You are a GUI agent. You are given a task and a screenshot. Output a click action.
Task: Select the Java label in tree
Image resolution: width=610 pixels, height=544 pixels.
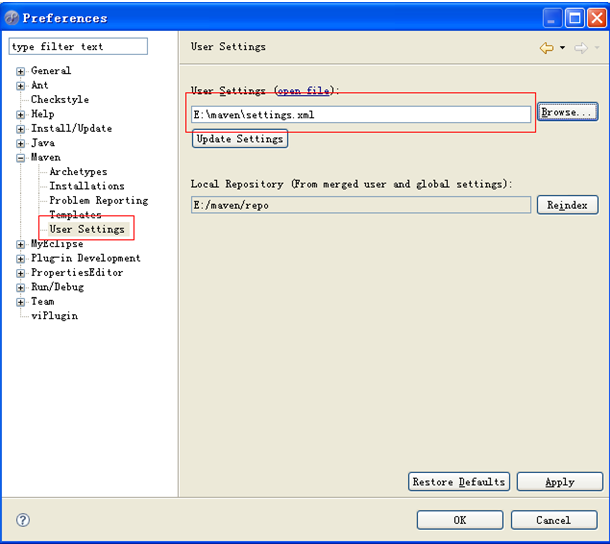(43, 143)
